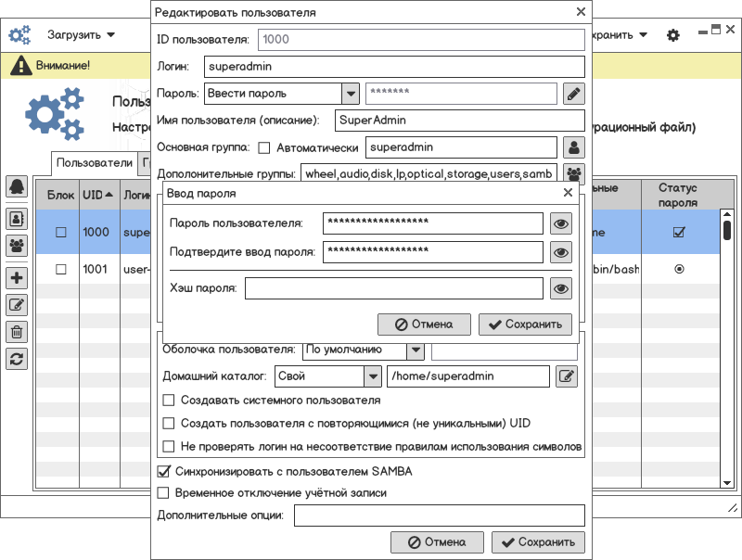The image size is (742, 560).
Task: Click the home path /home/superadmin field
Action: point(468,376)
